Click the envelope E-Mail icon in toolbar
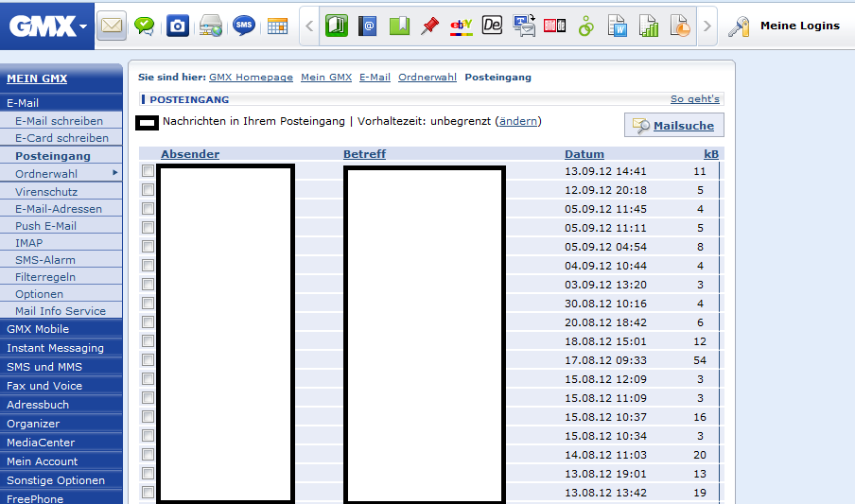855x504 pixels. click(x=113, y=26)
